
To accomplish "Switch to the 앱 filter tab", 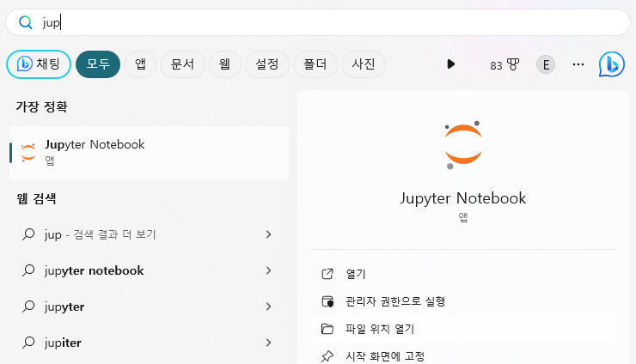I will pos(140,64).
